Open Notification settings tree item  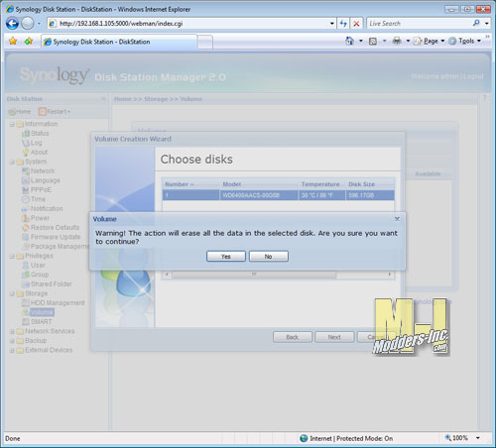click(x=43, y=209)
